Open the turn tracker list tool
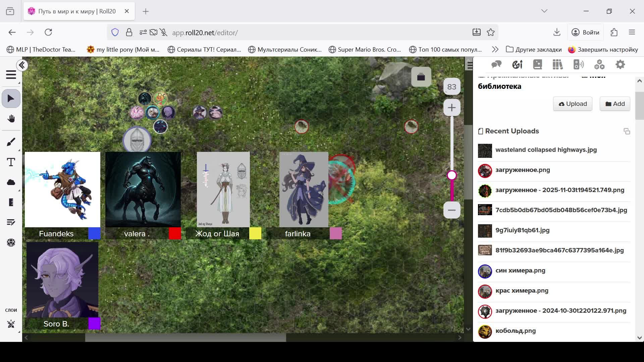644x362 pixels. 11,222
